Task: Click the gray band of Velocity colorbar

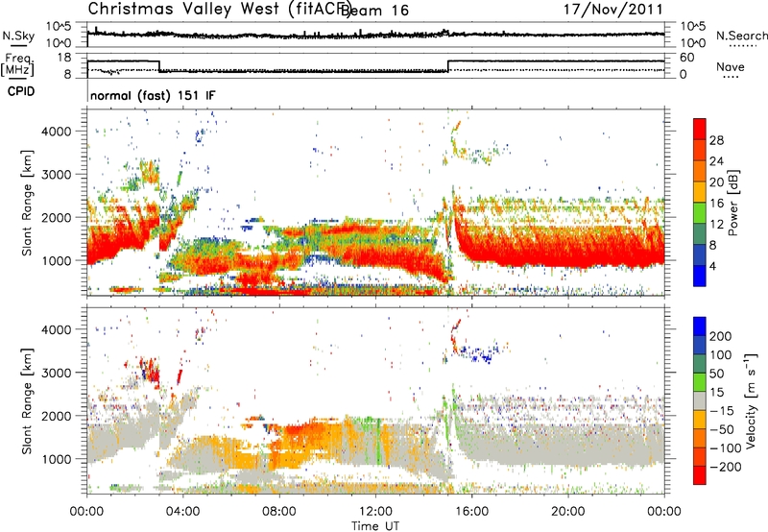Action: [x=700, y=400]
